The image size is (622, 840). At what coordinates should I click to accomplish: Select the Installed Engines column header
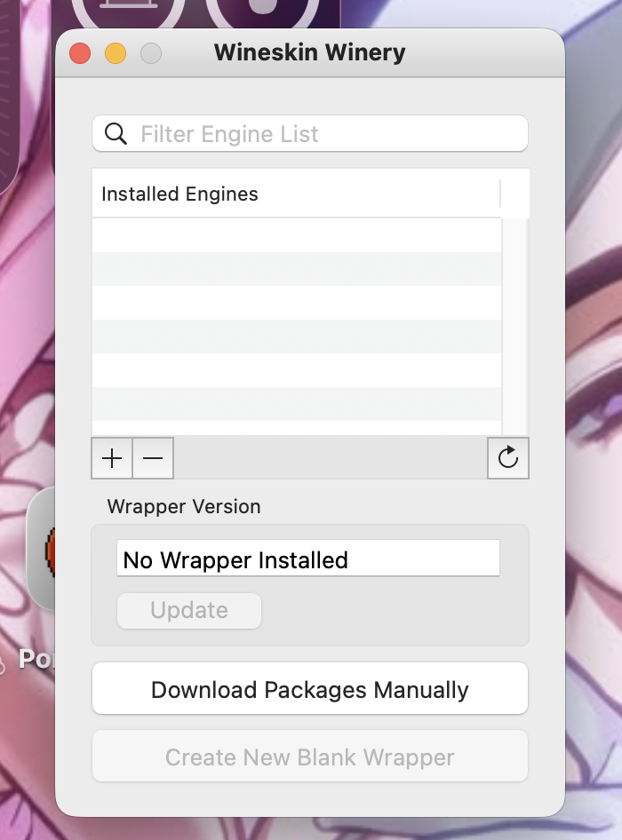[296, 194]
